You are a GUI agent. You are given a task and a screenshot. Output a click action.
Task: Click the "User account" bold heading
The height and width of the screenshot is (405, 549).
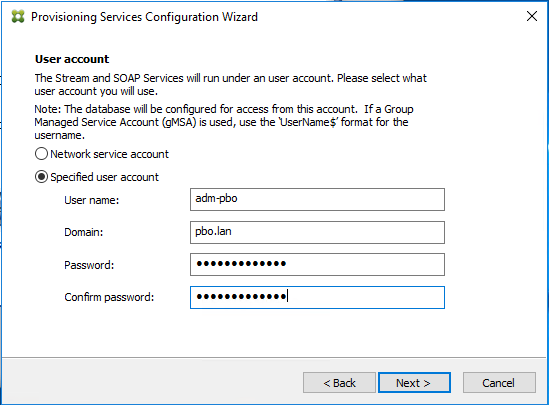[x=72, y=59]
